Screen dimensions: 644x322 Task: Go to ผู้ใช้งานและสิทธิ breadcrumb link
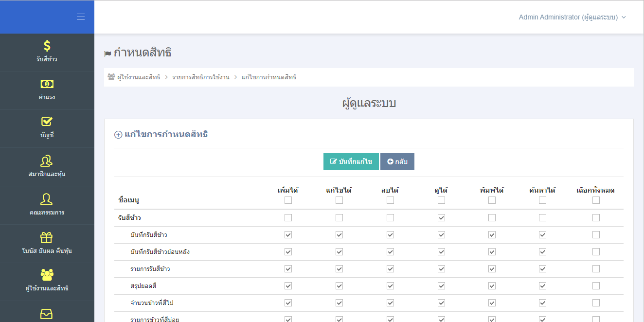tap(139, 77)
